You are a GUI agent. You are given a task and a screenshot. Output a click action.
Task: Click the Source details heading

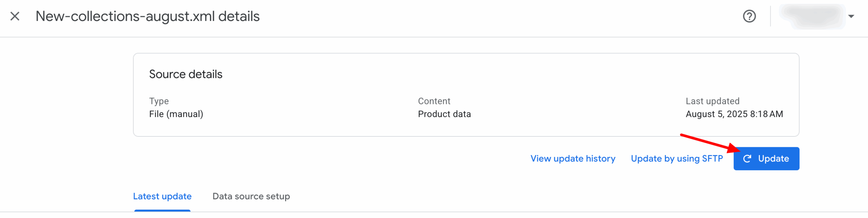185,74
